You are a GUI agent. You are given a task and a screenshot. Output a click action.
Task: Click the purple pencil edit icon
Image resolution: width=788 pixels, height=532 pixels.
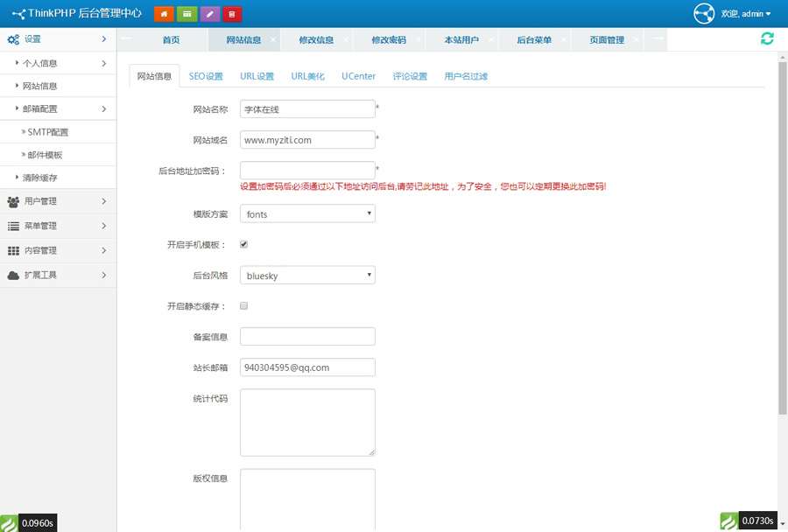pos(209,14)
